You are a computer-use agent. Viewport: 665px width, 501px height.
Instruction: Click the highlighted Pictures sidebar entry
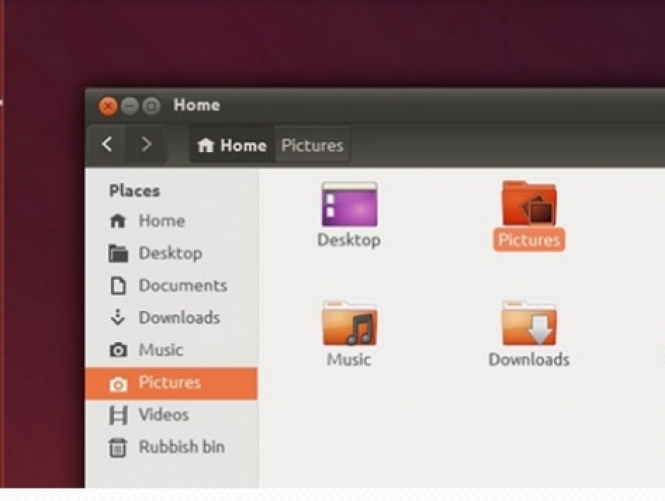pyautogui.click(x=169, y=383)
